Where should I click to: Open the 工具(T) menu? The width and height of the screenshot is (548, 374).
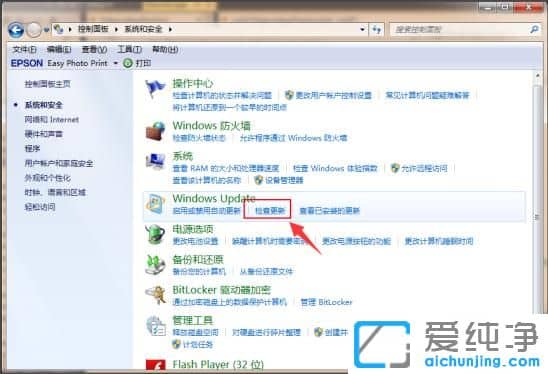coord(129,50)
